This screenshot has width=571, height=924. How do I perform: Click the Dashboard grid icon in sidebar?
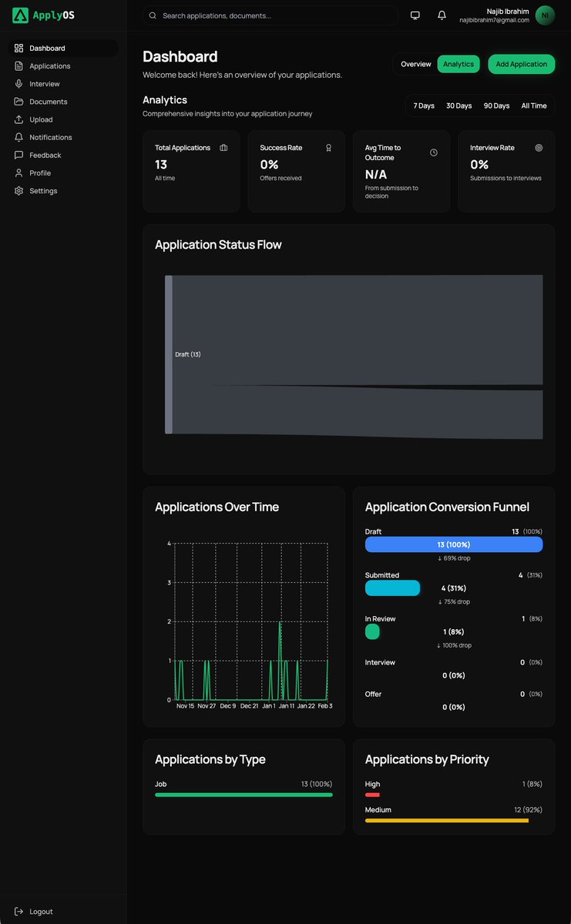tap(19, 49)
